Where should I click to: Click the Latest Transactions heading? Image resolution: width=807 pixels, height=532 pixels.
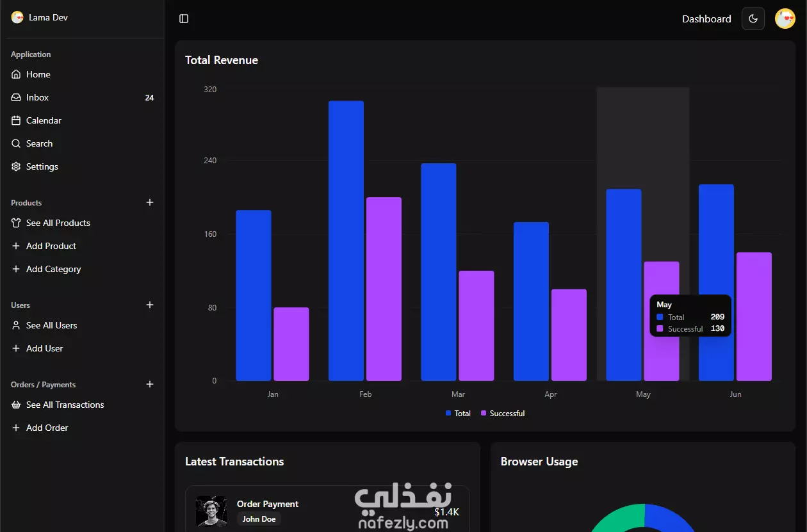[234, 462]
